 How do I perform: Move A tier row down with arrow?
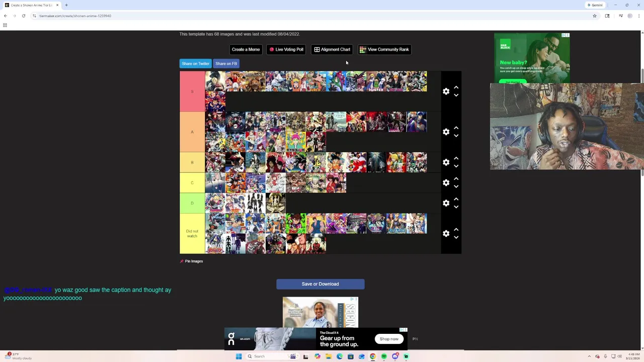point(456,136)
